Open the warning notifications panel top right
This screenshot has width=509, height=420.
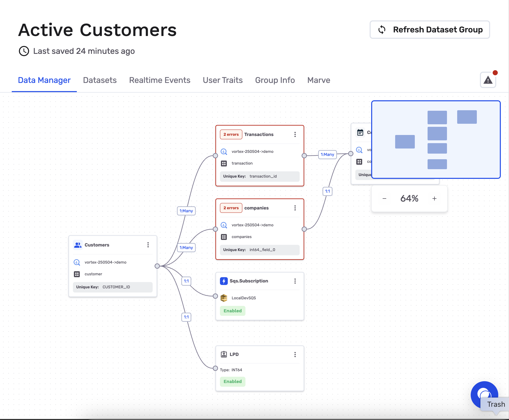point(488,80)
